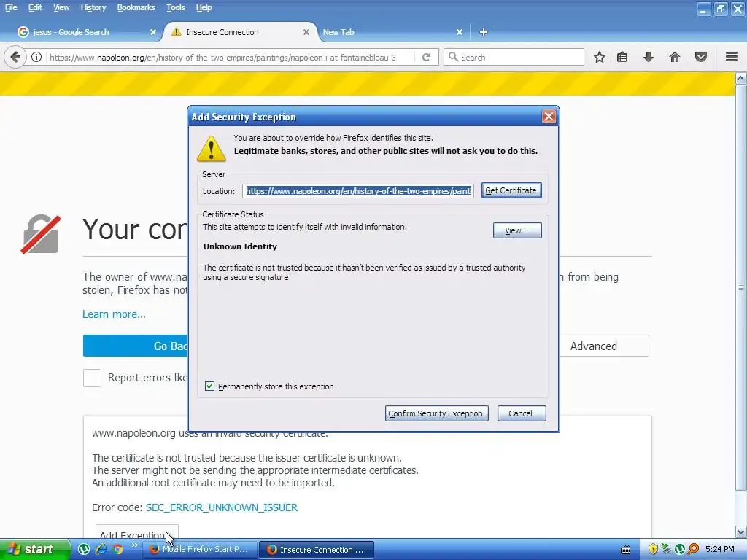Click the search magnifier in Search box

(453, 57)
